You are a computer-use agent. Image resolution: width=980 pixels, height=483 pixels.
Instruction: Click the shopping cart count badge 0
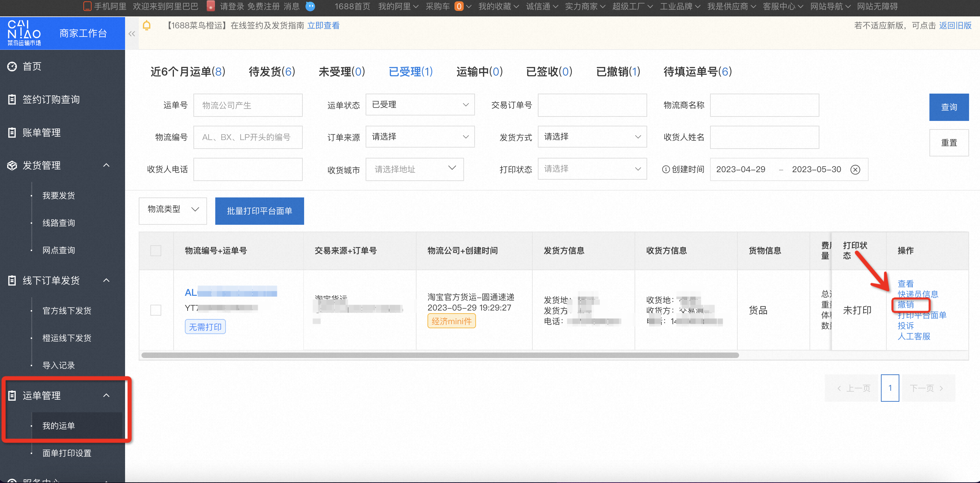459,6
